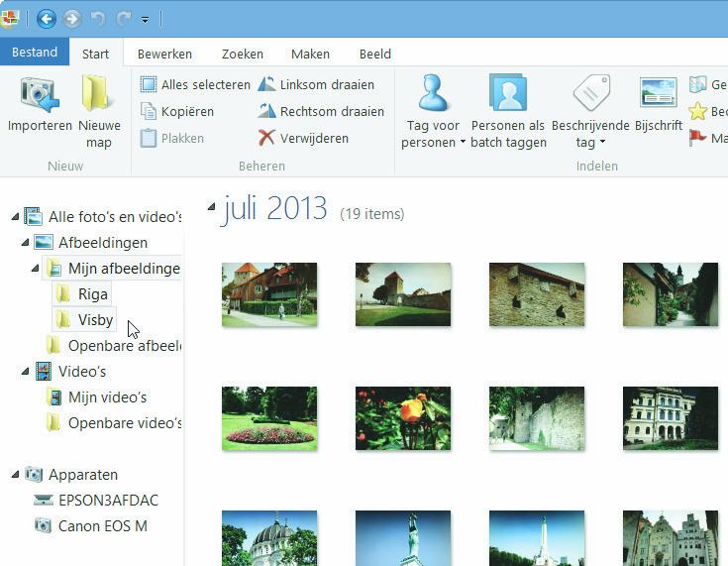Select the narrow alley photo
Screen dimensions: 728x566
671,294
